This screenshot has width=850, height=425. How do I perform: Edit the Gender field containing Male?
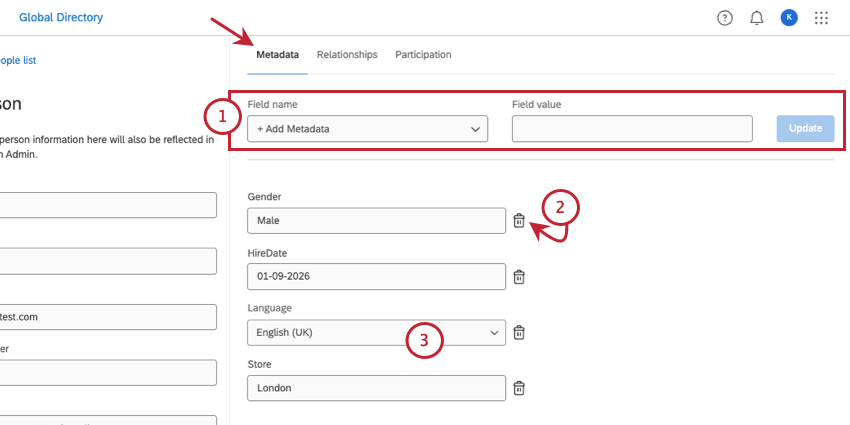[376, 220]
